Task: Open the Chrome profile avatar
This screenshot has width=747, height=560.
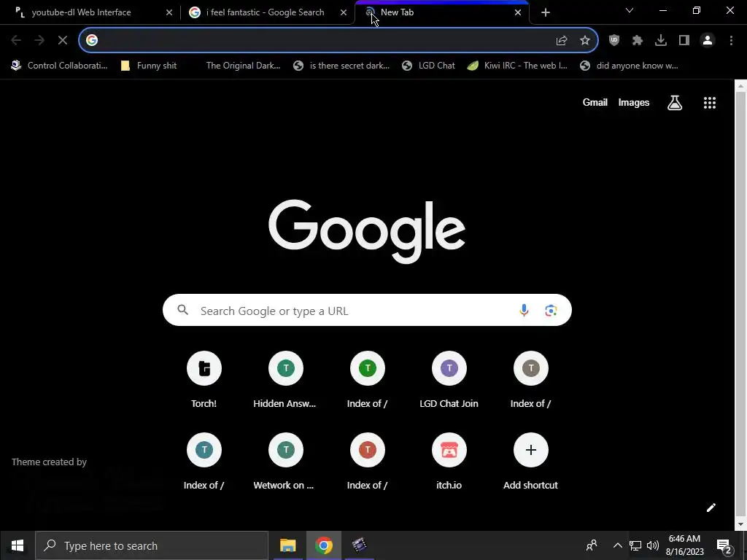Action: 708,41
